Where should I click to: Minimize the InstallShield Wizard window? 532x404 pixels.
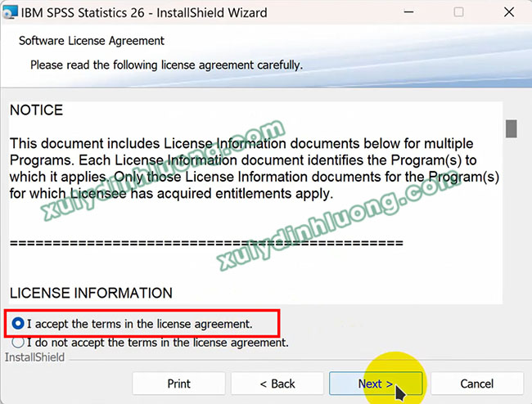(409, 12)
